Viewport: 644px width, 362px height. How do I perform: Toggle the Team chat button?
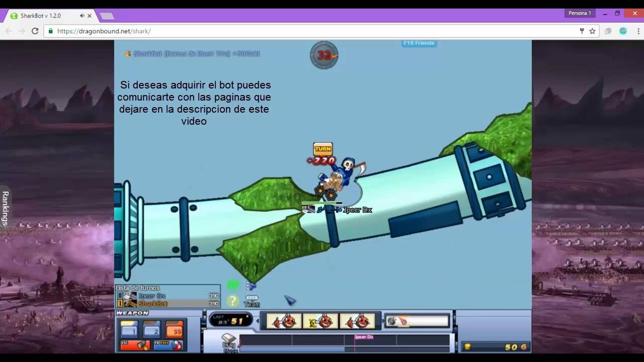[x=252, y=301]
